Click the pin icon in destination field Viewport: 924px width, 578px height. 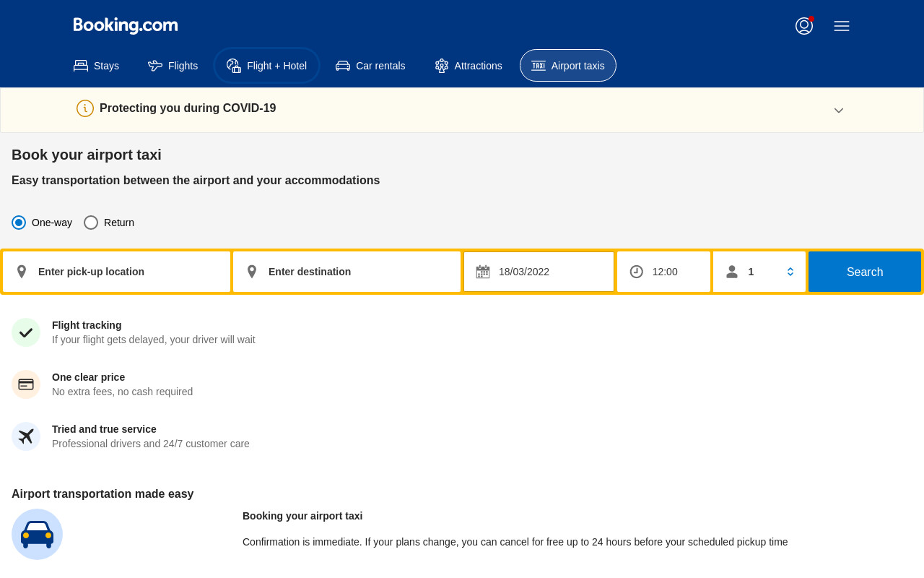point(252,272)
